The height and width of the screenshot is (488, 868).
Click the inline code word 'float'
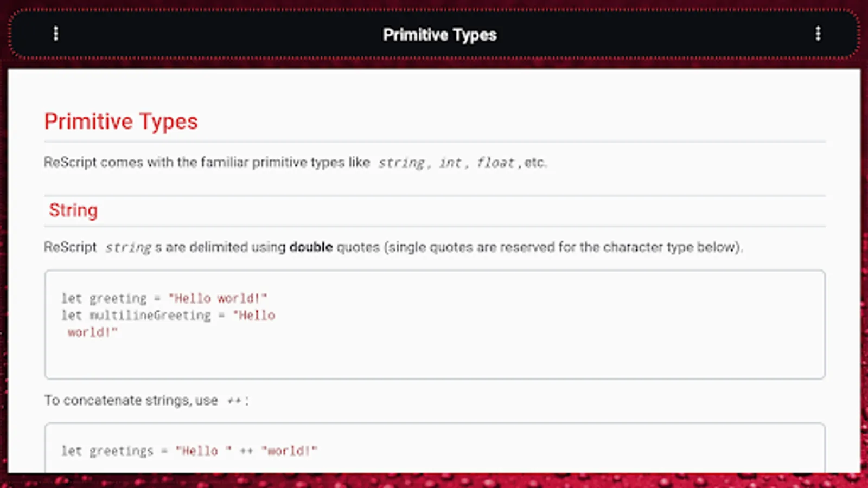pyautogui.click(x=495, y=163)
